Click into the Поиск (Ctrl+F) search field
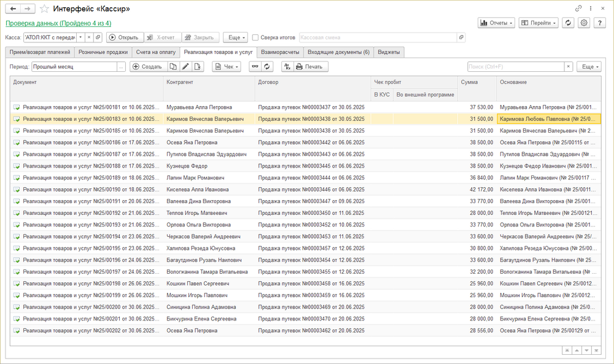Viewport: 614px width, 364px height. pos(515,66)
